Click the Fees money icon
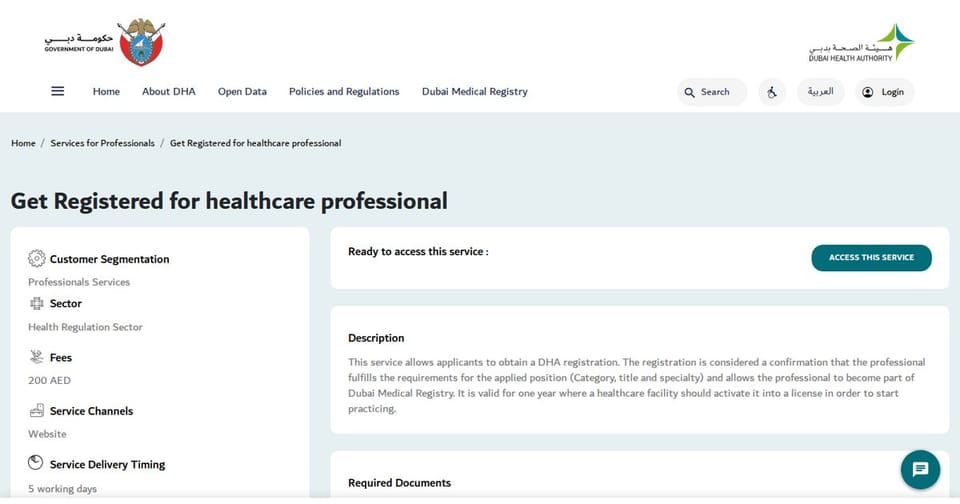This screenshot has width=960, height=504. pyautogui.click(x=37, y=356)
